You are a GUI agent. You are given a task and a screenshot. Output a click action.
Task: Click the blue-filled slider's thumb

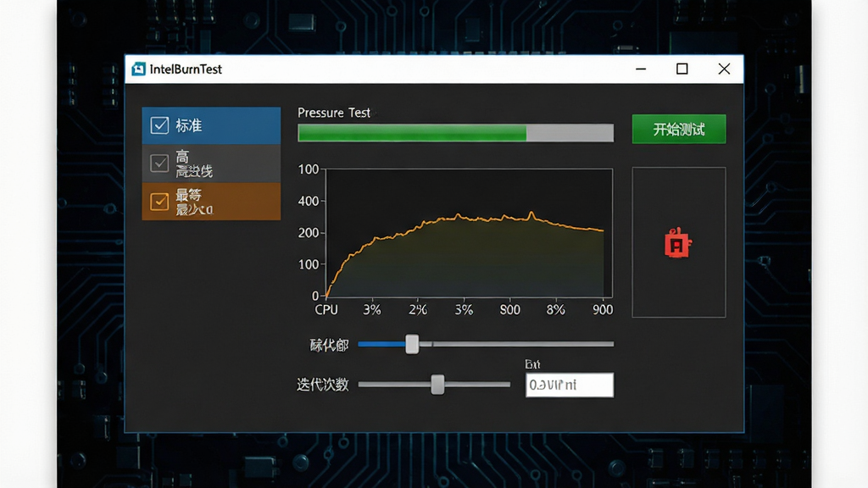(x=412, y=344)
